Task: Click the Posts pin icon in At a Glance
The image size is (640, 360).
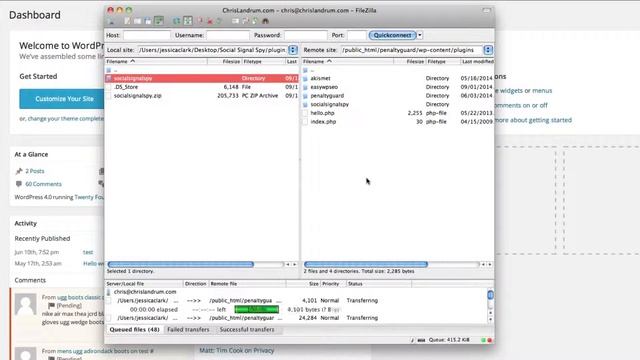Action: tap(19, 171)
